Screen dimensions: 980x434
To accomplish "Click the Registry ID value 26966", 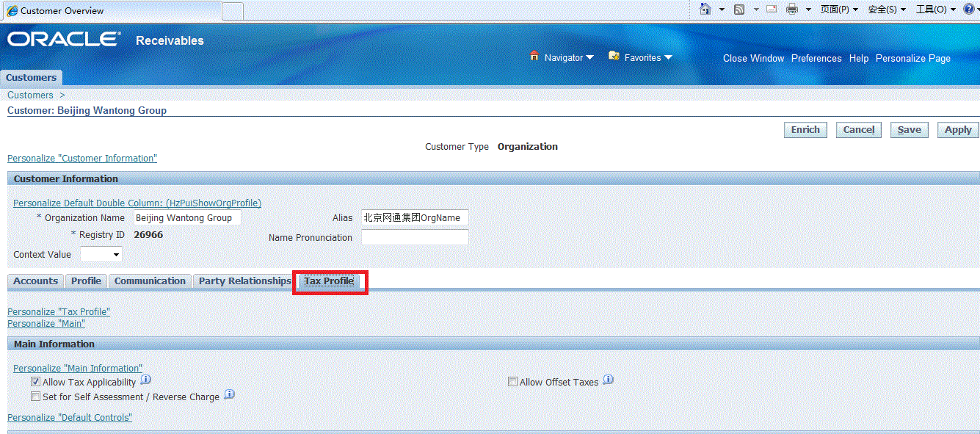I will click(148, 235).
